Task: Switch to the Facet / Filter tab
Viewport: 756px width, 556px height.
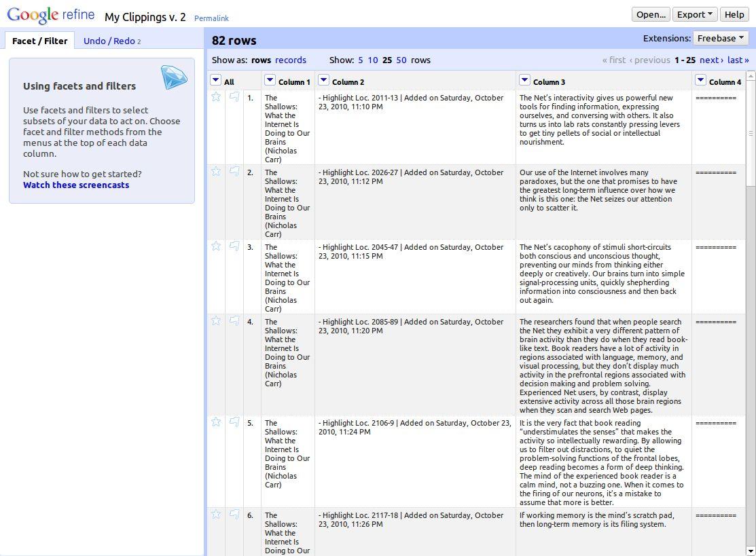Action: [x=39, y=41]
